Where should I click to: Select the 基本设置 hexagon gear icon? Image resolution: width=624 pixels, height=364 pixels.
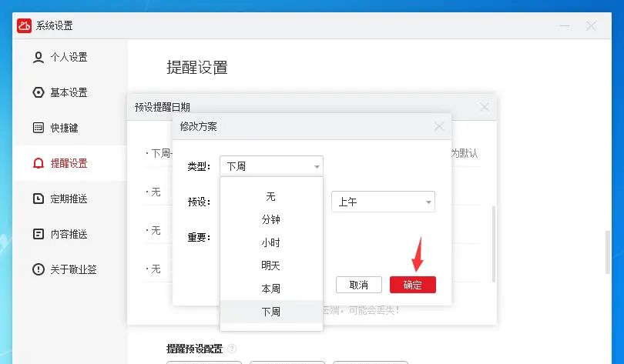coord(39,92)
